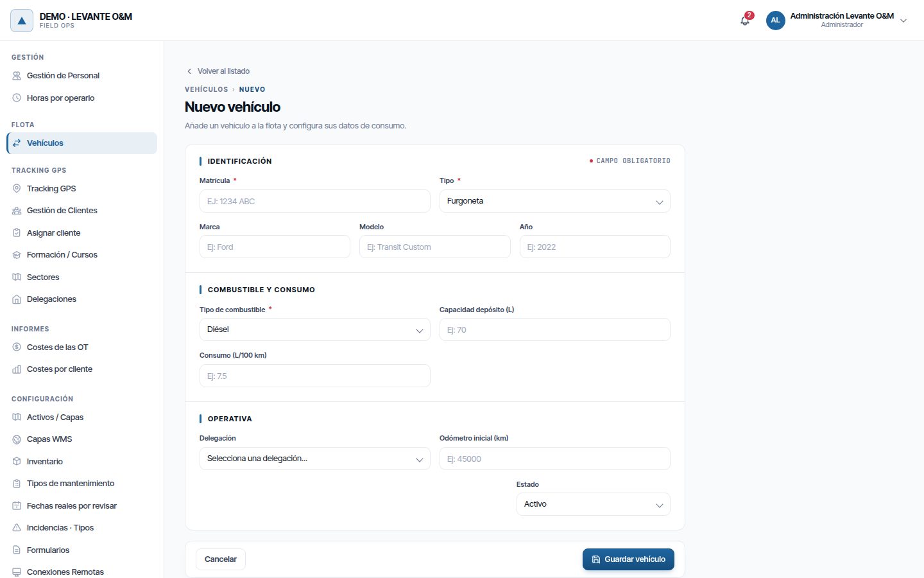924x578 pixels.
Task: Click the AL user avatar
Action: point(775,21)
